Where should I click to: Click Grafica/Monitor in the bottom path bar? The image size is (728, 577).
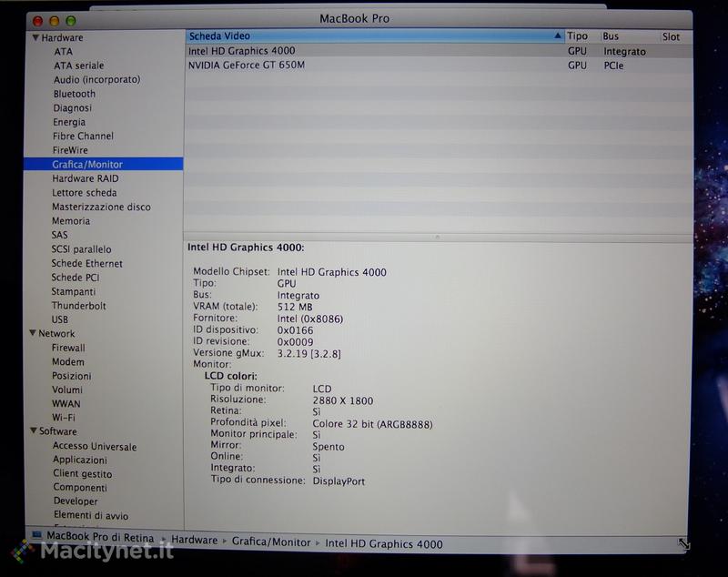pos(271,542)
